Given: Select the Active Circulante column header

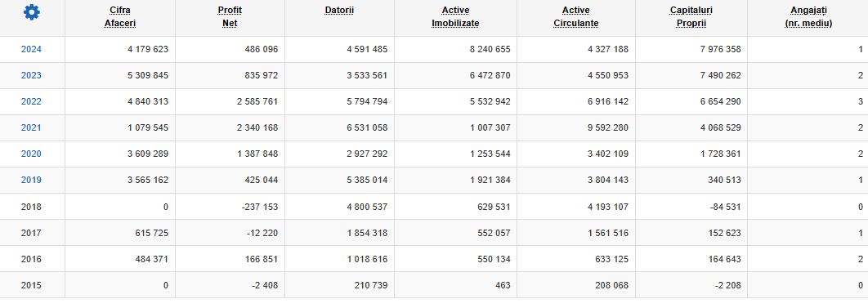Looking at the screenshot, I should point(575,16).
